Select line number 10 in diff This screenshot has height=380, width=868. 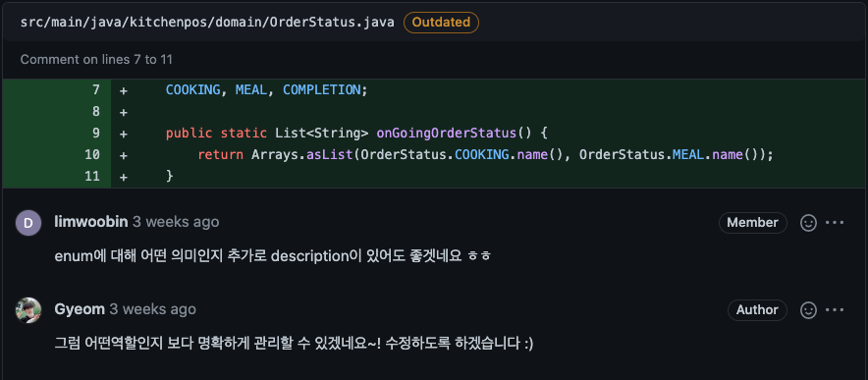tap(92, 155)
